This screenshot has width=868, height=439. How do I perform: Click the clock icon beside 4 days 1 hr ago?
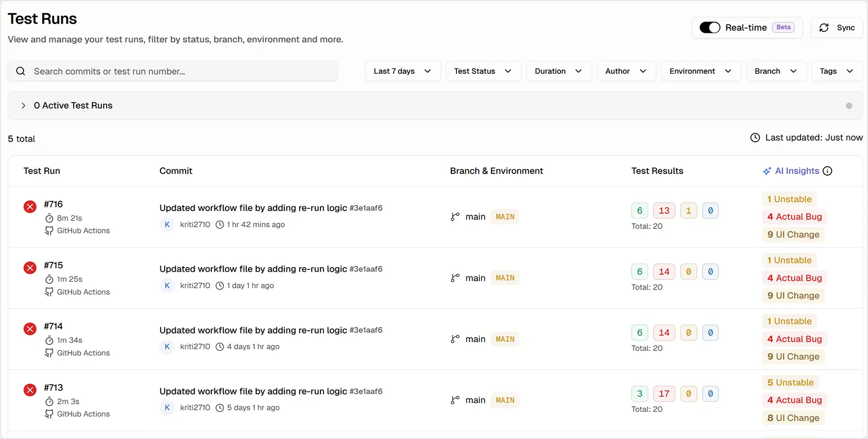[220, 346]
